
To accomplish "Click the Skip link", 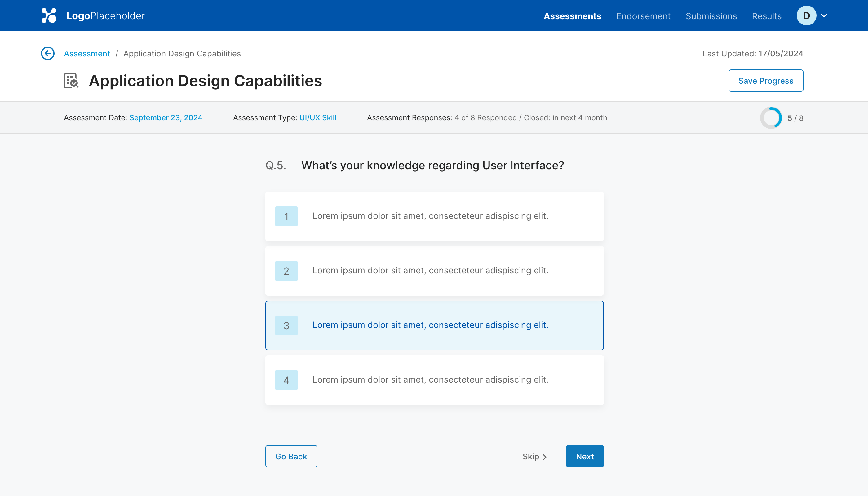I will pyautogui.click(x=534, y=457).
